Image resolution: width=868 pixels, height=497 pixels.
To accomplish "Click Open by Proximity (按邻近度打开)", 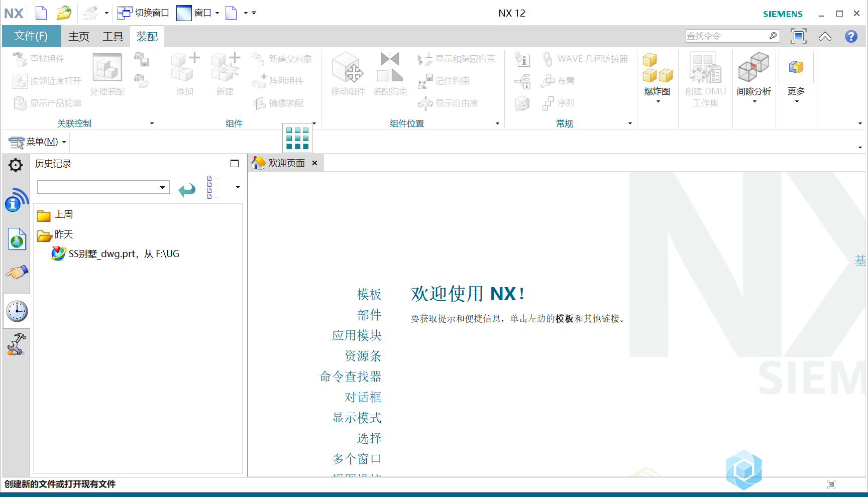I will [47, 81].
